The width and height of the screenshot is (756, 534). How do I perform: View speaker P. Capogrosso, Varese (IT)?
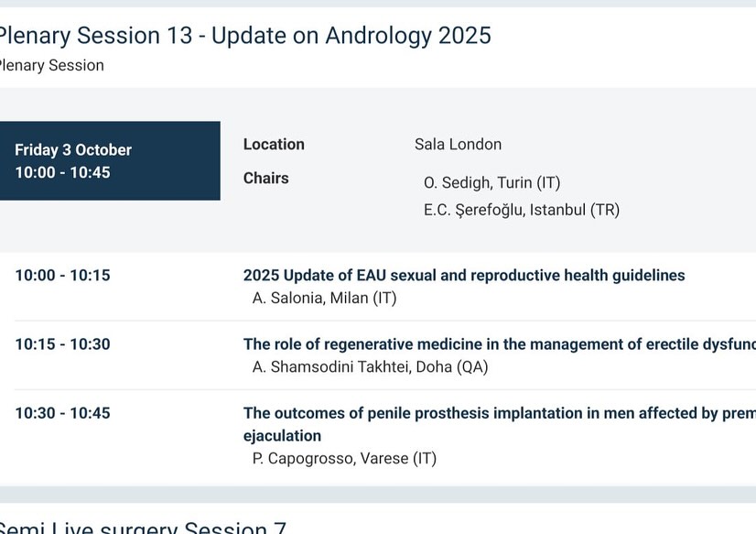click(x=344, y=458)
